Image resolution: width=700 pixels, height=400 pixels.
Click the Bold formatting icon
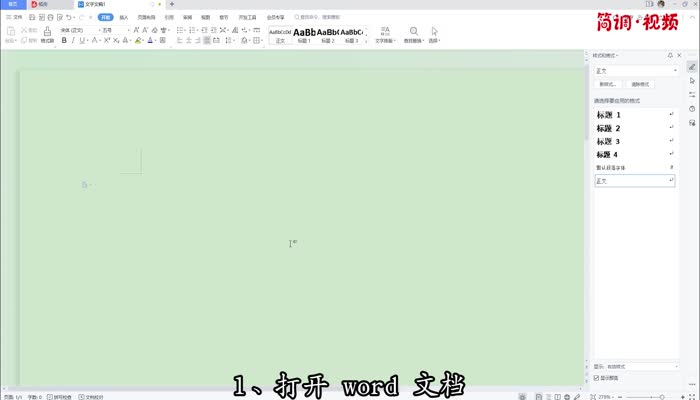64,41
